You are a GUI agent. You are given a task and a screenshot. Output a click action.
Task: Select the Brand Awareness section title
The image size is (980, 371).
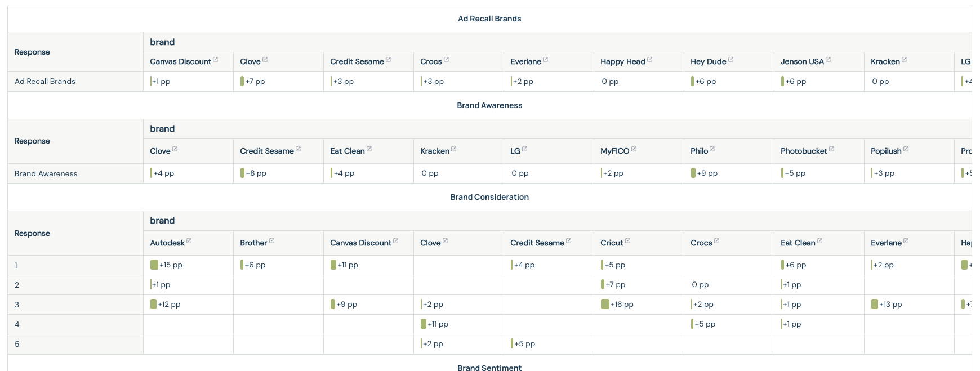[489, 105]
